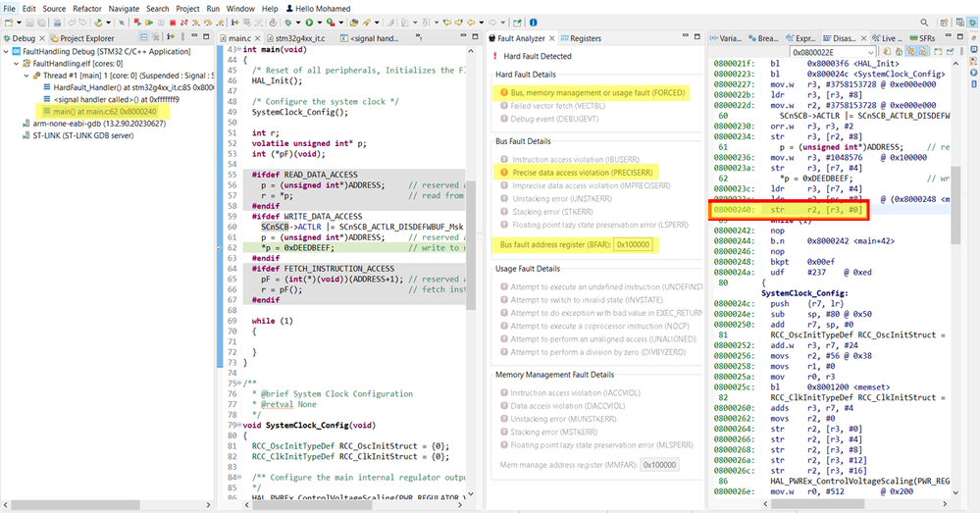
Task: Open Disassembly view three-dot menu
Action: (961, 52)
